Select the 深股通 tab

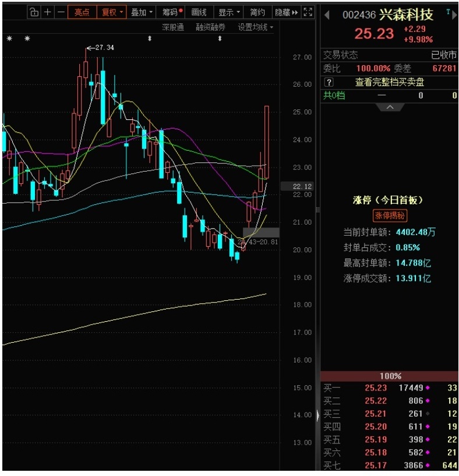click(x=173, y=27)
